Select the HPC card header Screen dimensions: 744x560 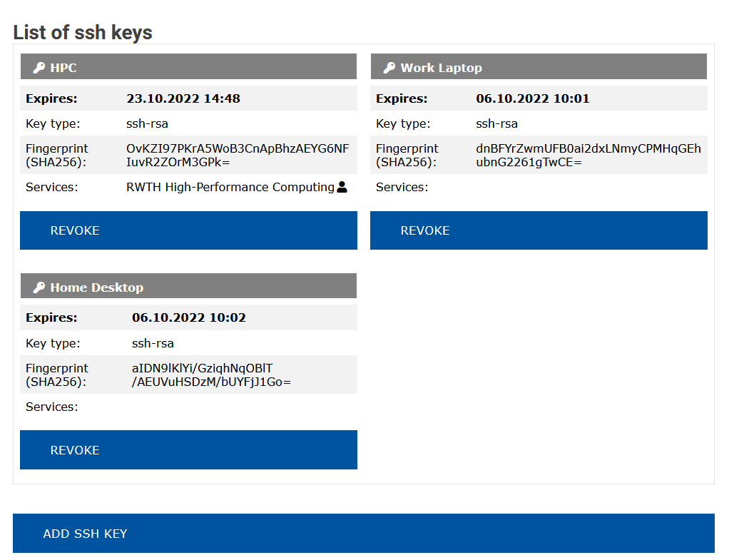coord(188,66)
